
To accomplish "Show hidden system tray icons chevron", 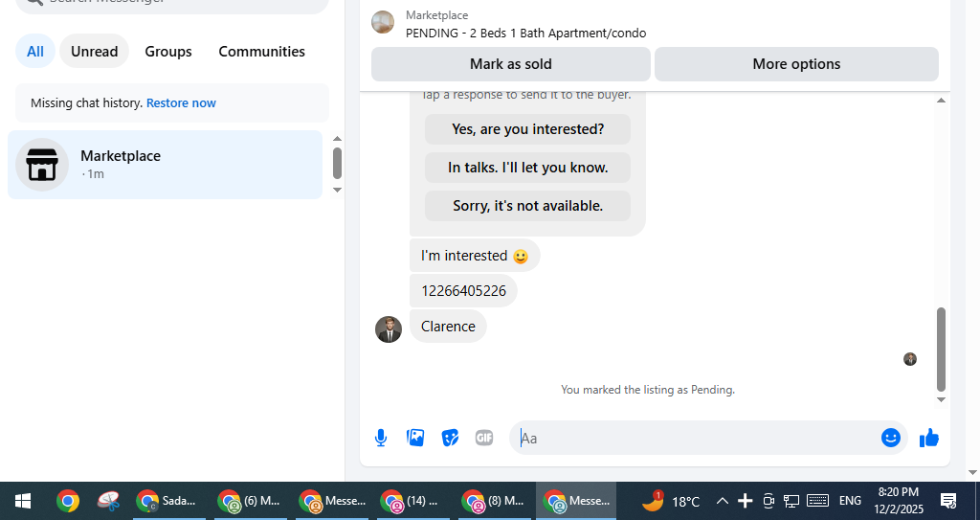I will pyautogui.click(x=722, y=501).
